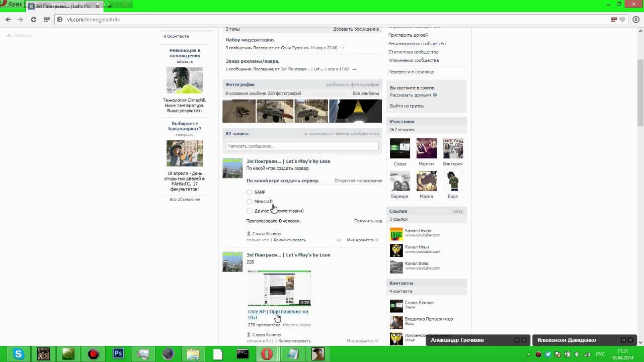
Task: Open the downloads icon in Opera toolbar
Action: tap(636, 20)
